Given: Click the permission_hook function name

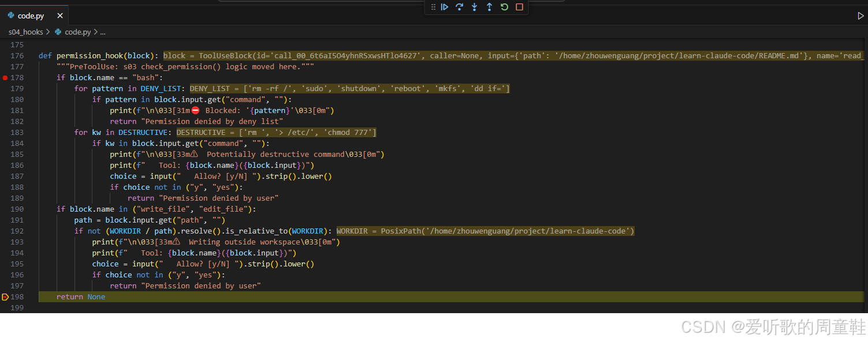Looking at the screenshot, I should (x=90, y=56).
